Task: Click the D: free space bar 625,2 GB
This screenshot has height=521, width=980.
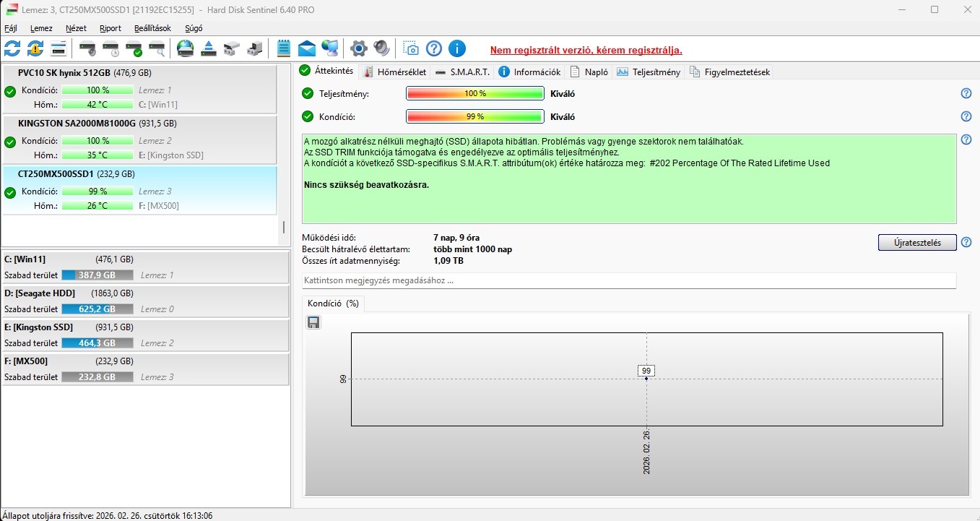Action: (97, 309)
